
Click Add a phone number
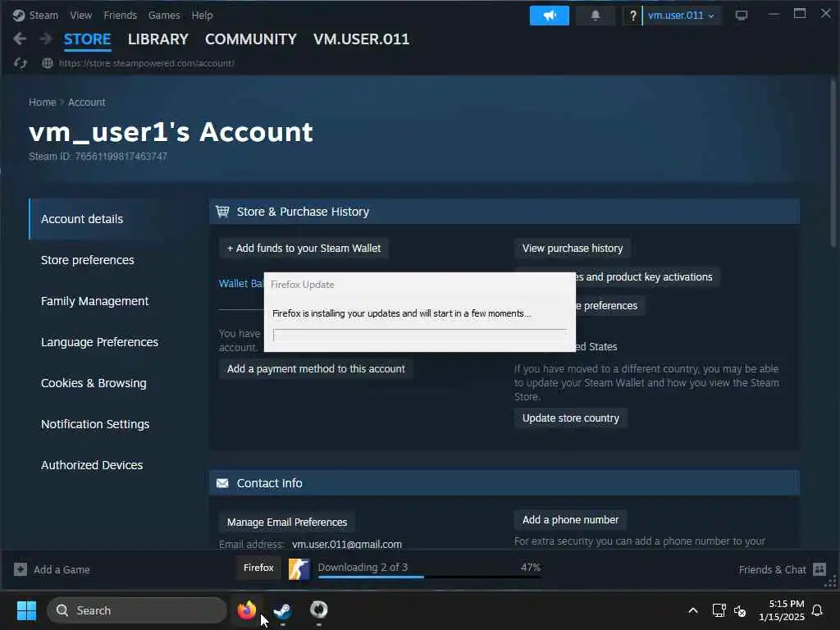tap(570, 519)
